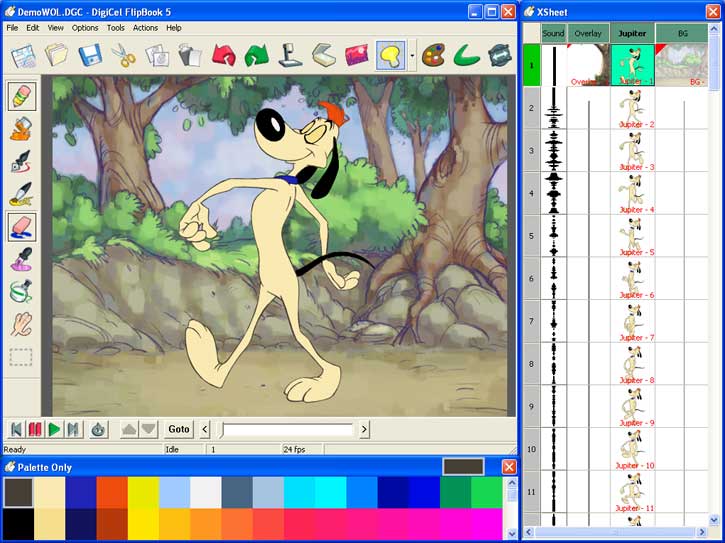Click the loop playback icon

[x=98, y=430]
